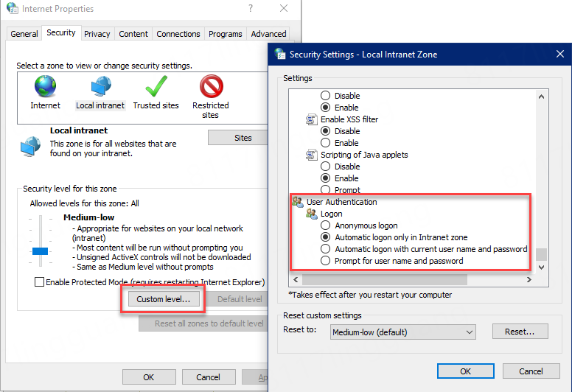
Task: Open the Reset to Medium-low dropdown
Action: (x=402, y=332)
